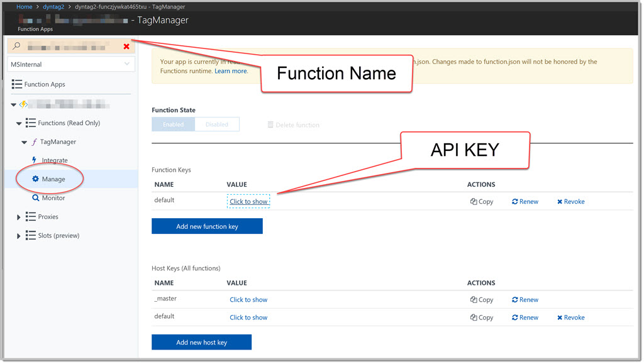Open the Integrate page

pyautogui.click(x=55, y=160)
